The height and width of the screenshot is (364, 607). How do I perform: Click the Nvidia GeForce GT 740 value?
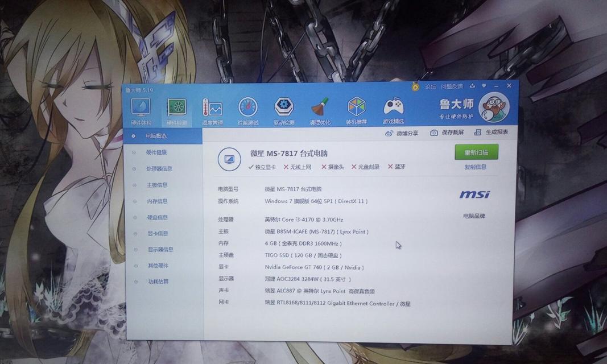pyautogui.click(x=315, y=267)
